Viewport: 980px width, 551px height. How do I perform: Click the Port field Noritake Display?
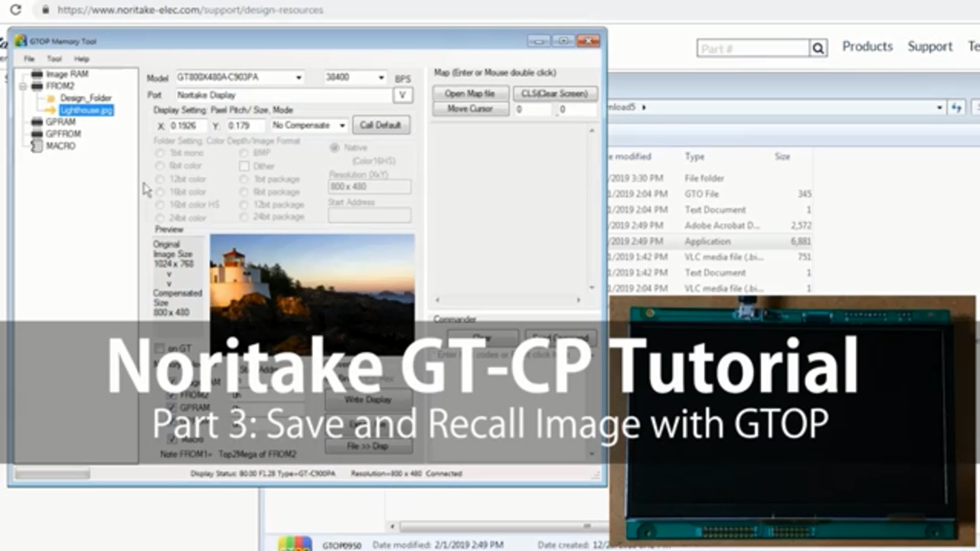(283, 96)
